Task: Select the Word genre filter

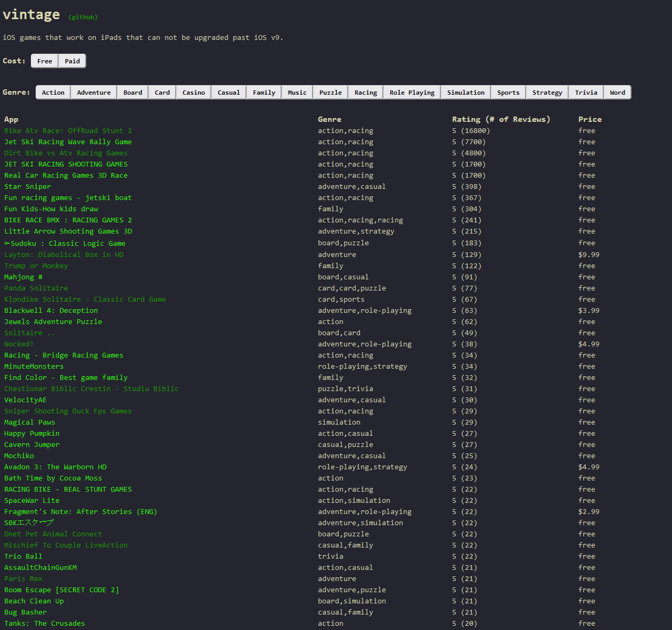Action: [618, 93]
